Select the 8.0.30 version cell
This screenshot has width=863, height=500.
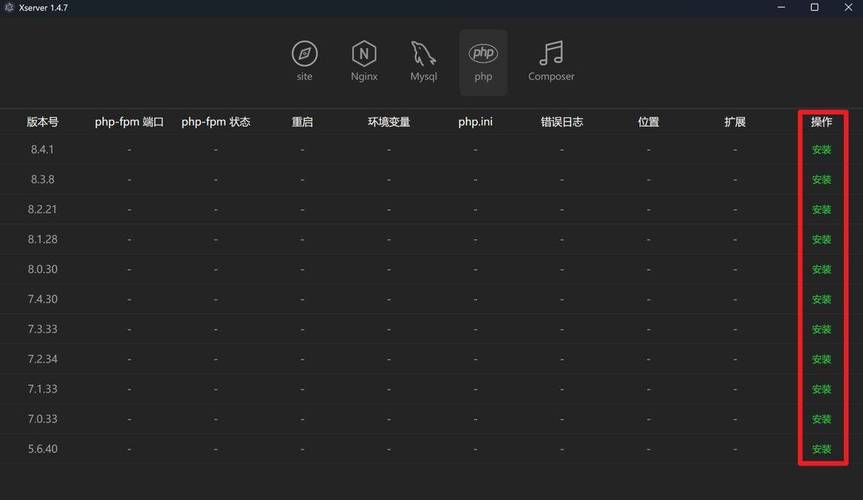[42, 269]
